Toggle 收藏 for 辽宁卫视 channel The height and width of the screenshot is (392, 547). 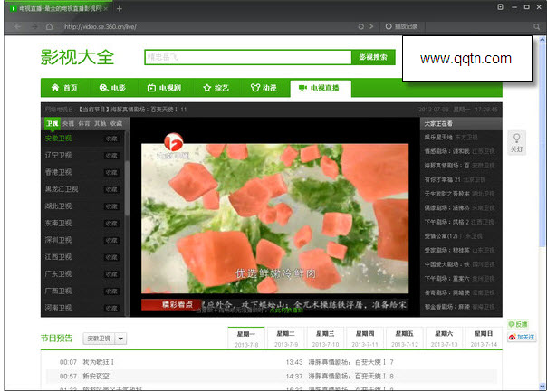(111, 155)
